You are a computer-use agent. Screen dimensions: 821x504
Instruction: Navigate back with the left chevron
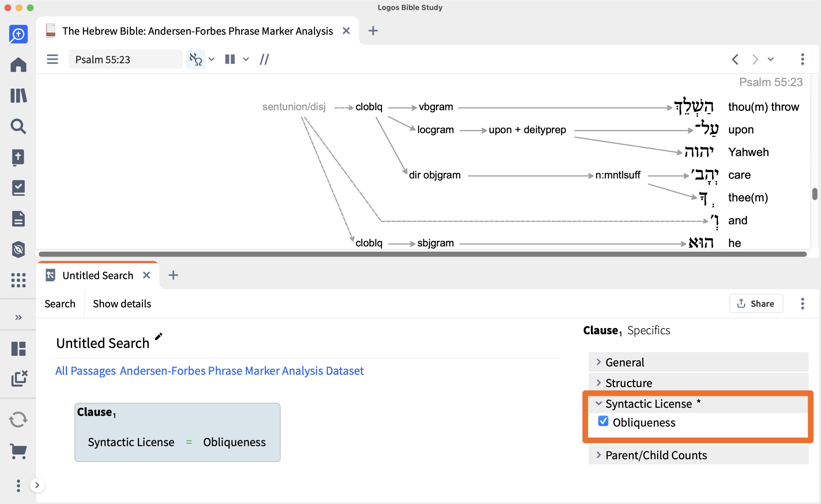coord(735,59)
